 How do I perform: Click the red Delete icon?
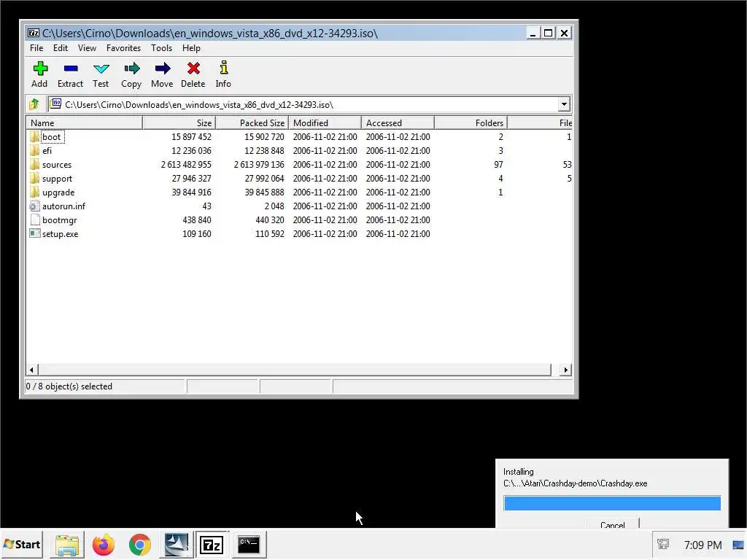point(193,69)
